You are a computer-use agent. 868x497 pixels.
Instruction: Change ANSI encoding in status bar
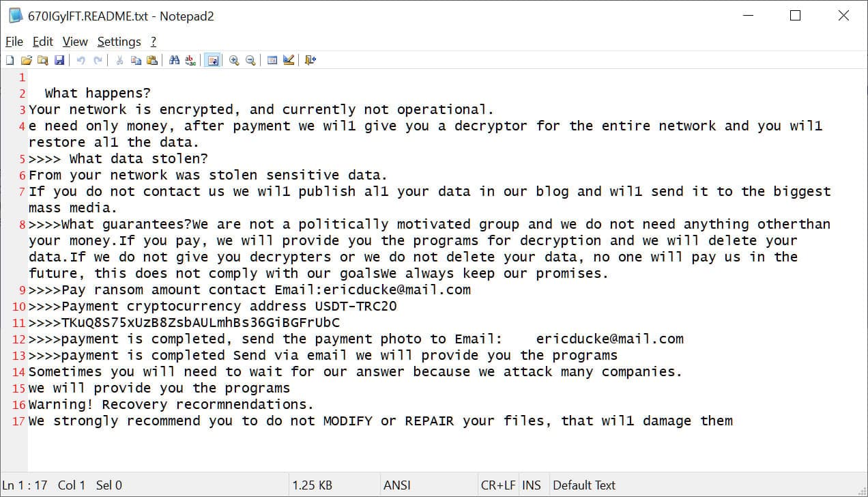[396, 485]
